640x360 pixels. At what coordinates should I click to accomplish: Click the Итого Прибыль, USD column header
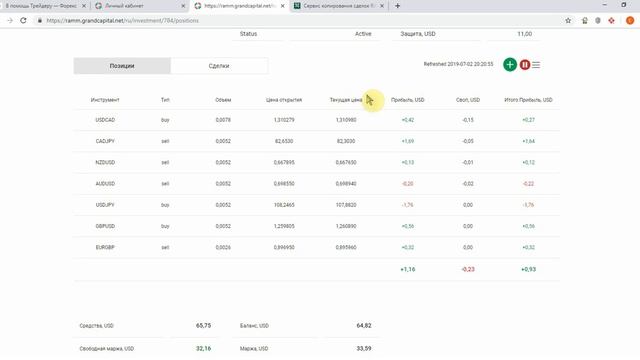click(528, 100)
